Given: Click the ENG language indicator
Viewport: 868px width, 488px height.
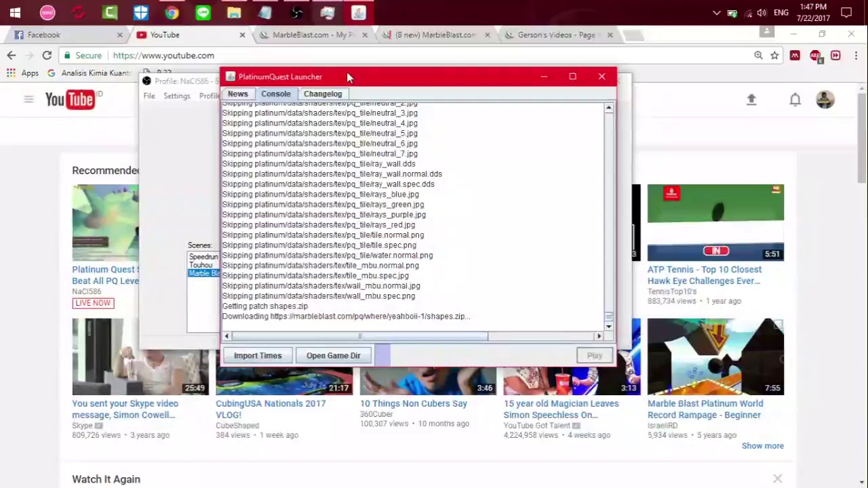Looking at the screenshot, I should pyautogui.click(x=781, y=12).
